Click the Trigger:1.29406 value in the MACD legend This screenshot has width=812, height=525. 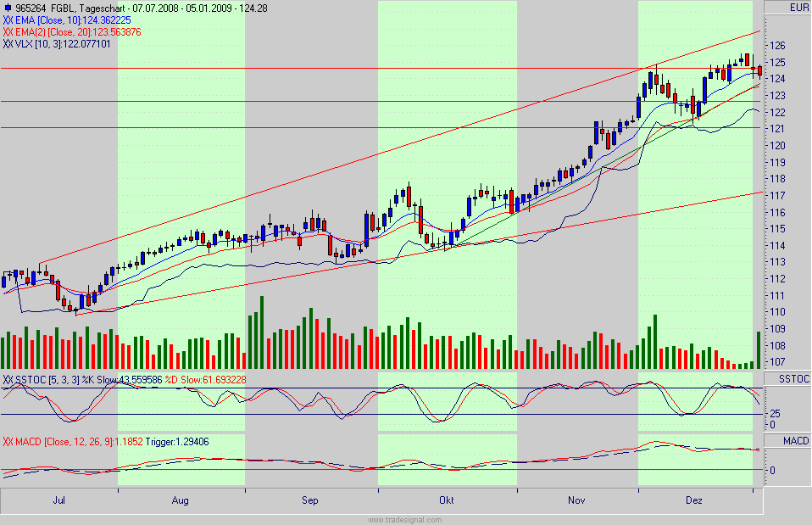tap(180, 442)
